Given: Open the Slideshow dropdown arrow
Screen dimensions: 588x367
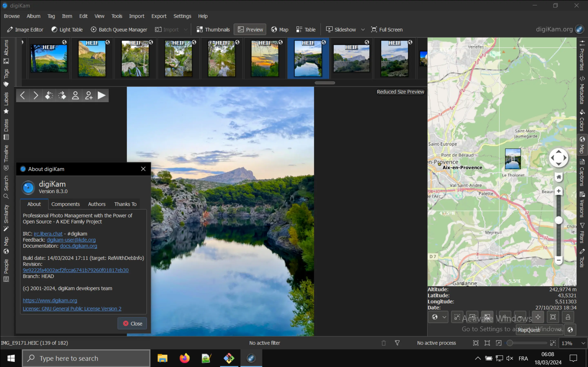Looking at the screenshot, I should click(x=363, y=29).
